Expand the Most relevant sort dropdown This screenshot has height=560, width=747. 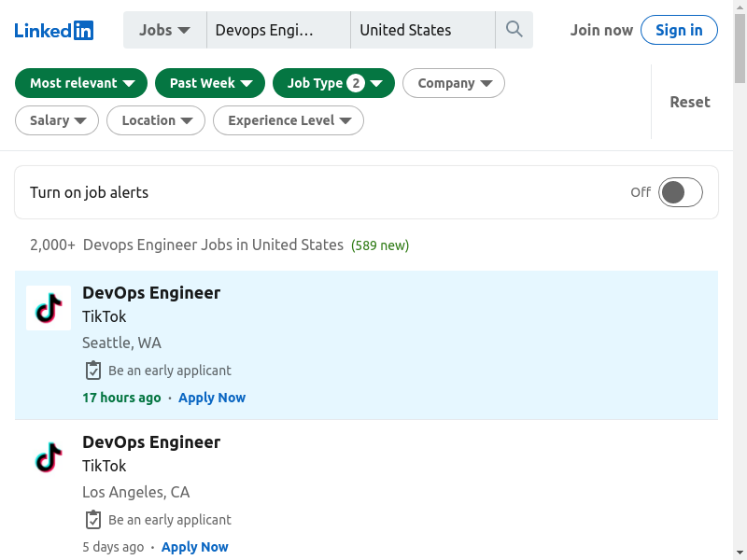click(x=81, y=83)
